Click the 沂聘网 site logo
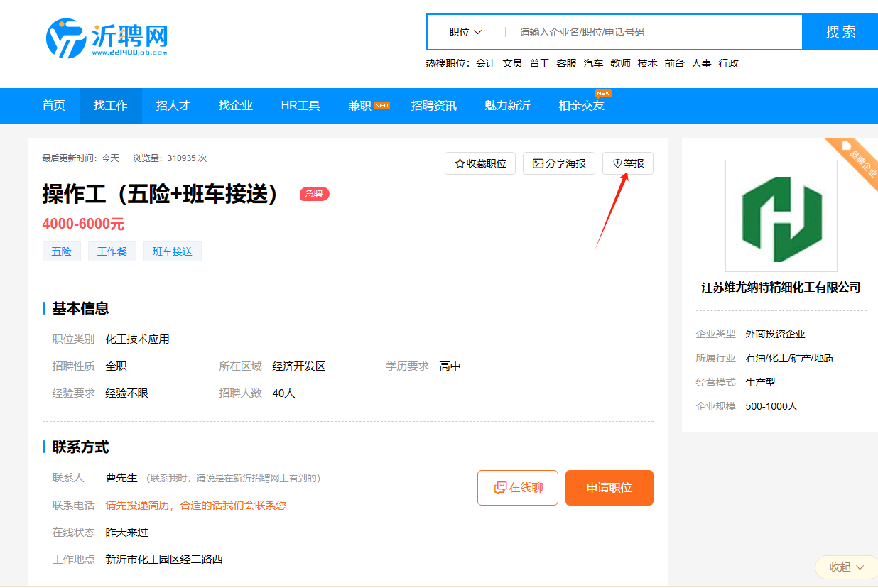The image size is (878, 588). [107, 38]
